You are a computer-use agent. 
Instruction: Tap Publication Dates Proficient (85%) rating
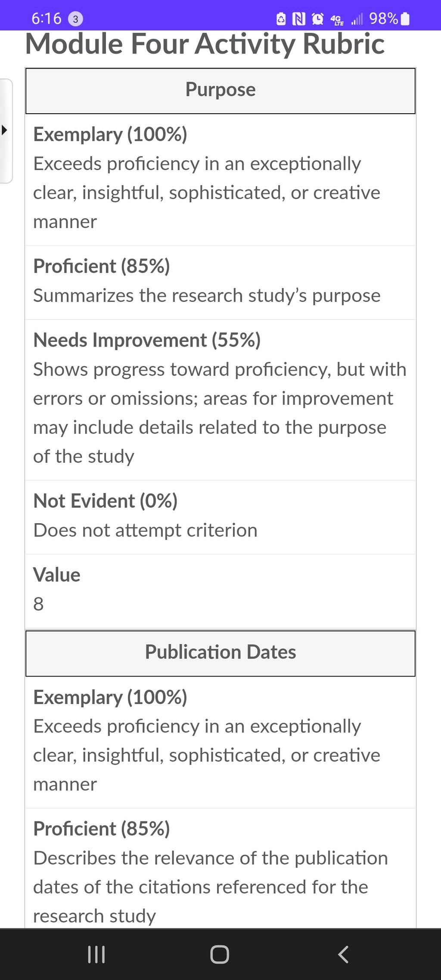point(220,868)
